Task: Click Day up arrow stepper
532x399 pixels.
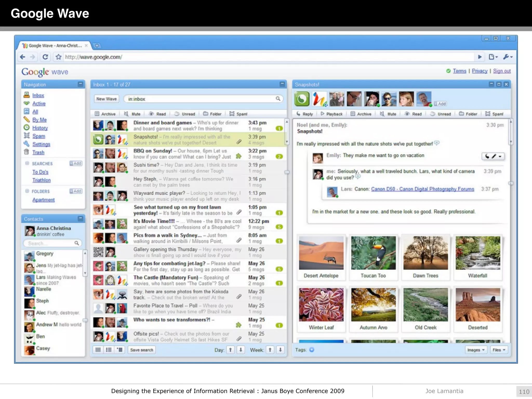Action: click(230, 350)
